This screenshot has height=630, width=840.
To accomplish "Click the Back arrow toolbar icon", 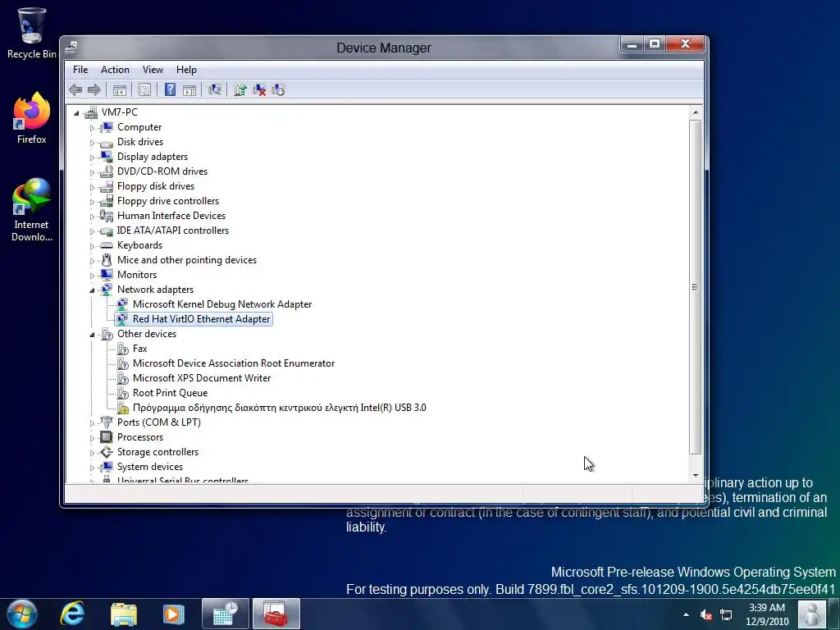I will (x=75, y=90).
